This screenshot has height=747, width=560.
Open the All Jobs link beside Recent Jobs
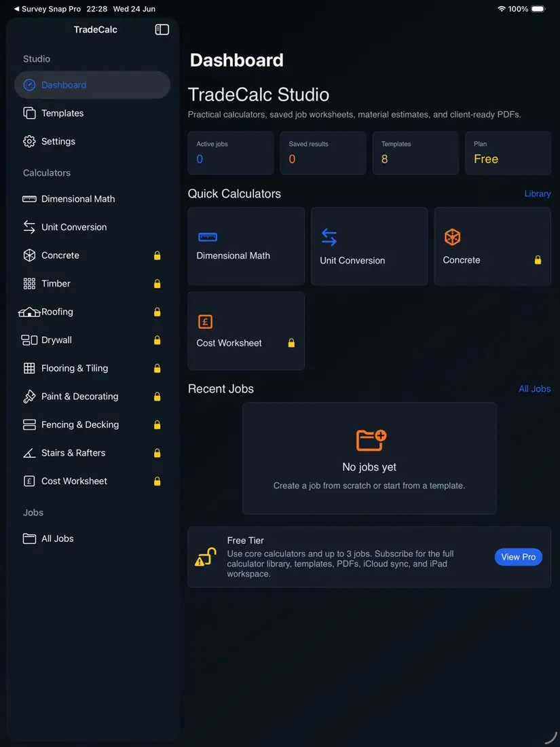pos(535,388)
